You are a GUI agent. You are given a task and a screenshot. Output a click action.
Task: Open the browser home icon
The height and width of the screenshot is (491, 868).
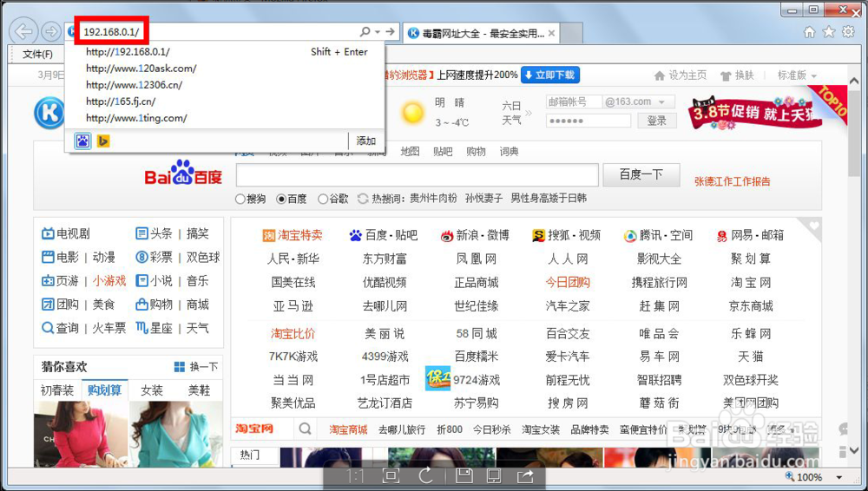click(809, 32)
